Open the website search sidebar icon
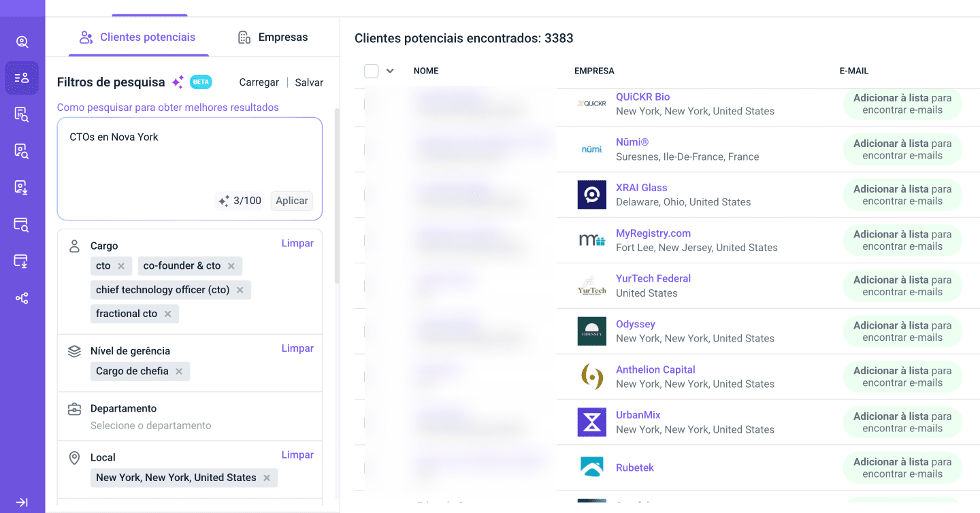The height and width of the screenshot is (513, 980). tap(22, 225)
